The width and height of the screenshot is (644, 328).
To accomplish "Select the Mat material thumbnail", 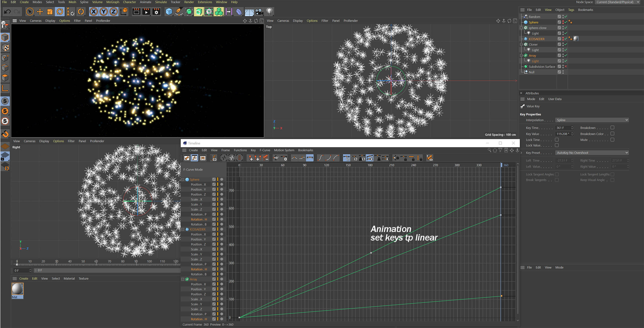I will pyautogui.click(x=18, y=289).
